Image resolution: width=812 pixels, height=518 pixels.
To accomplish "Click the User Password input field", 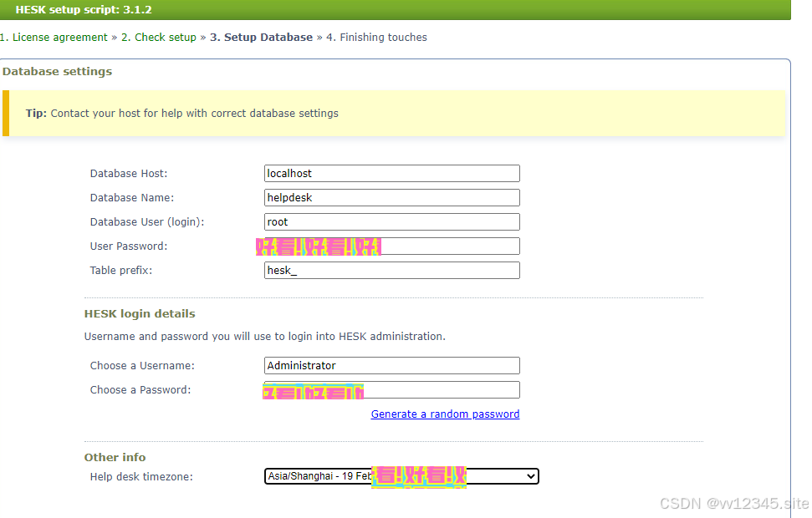I will pos(392,246).
